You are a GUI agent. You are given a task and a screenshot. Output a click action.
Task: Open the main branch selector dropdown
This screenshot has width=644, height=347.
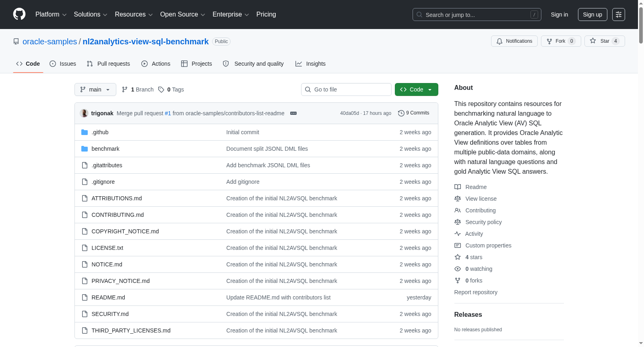(x=95, y=89)
